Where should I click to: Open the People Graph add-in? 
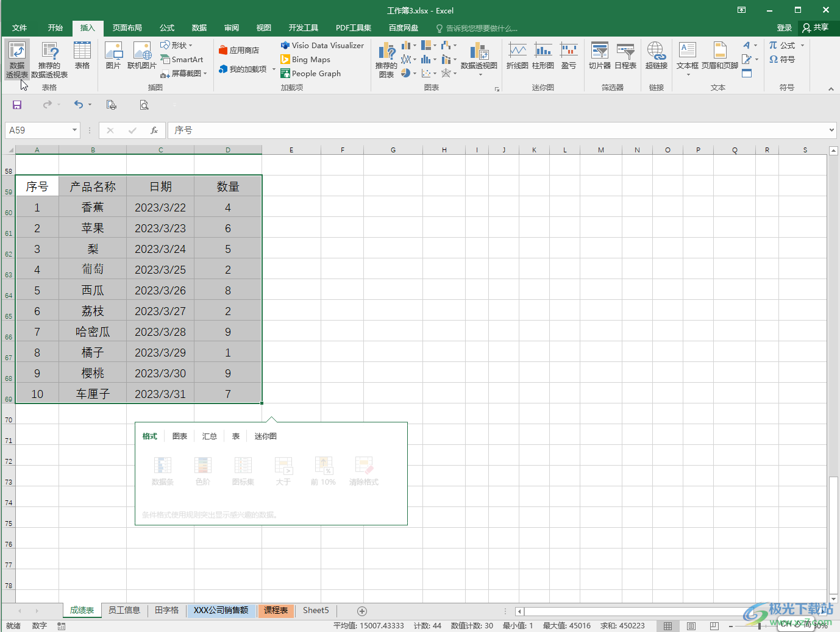[310, 74]
